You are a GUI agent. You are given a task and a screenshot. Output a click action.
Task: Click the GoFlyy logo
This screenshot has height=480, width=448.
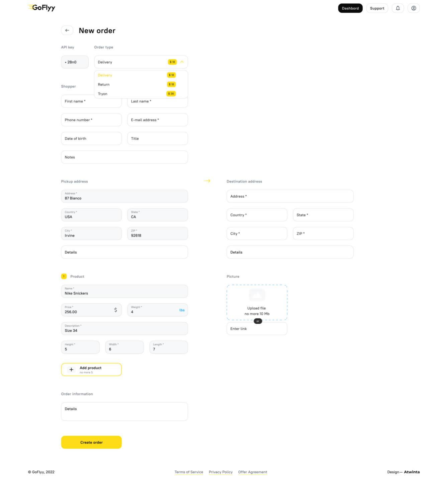tap(42, 8)
